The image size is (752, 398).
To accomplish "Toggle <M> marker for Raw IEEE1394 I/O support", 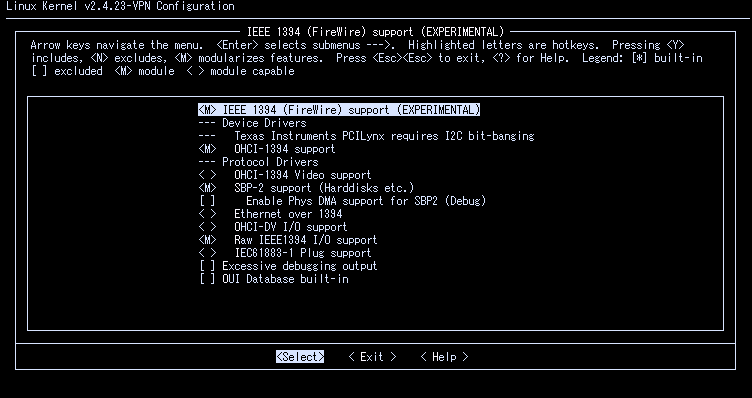I will (207, 240).
